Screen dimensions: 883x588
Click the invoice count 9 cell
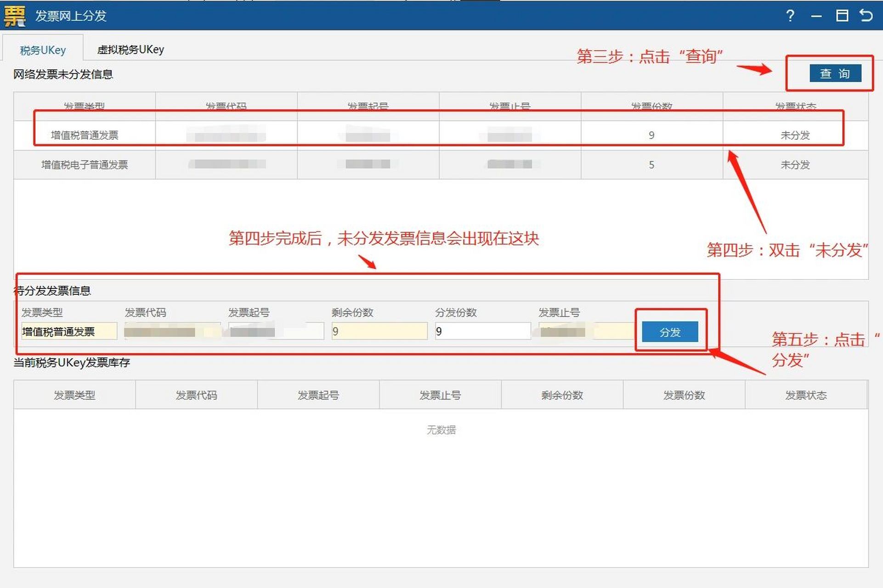point(651,135)
